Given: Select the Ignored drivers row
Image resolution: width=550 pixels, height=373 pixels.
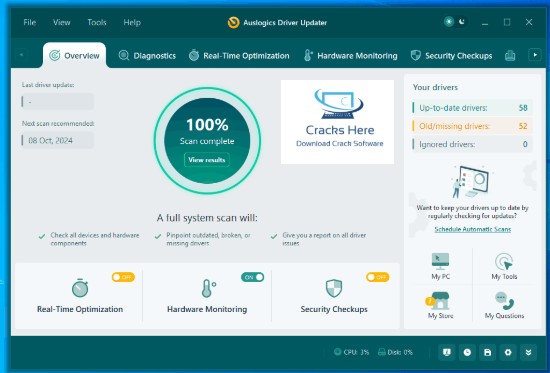Looking at the screenshot, I should tap(472, 144).
